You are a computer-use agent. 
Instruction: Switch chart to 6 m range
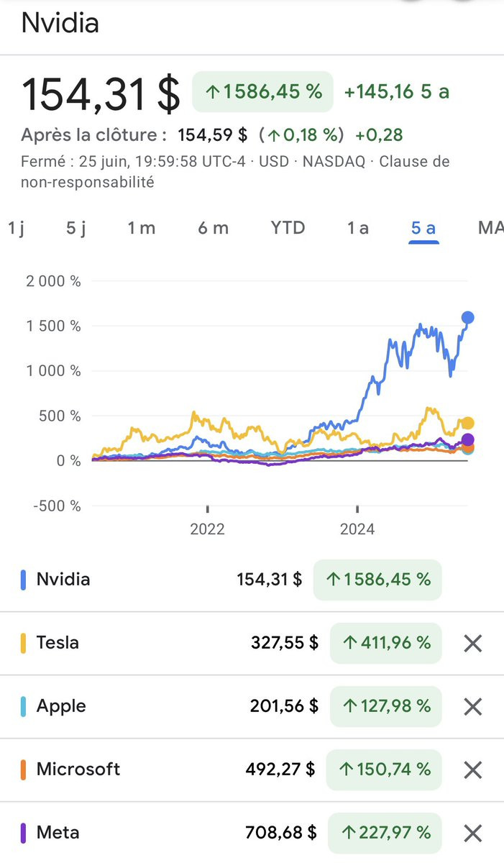(213, 228)
